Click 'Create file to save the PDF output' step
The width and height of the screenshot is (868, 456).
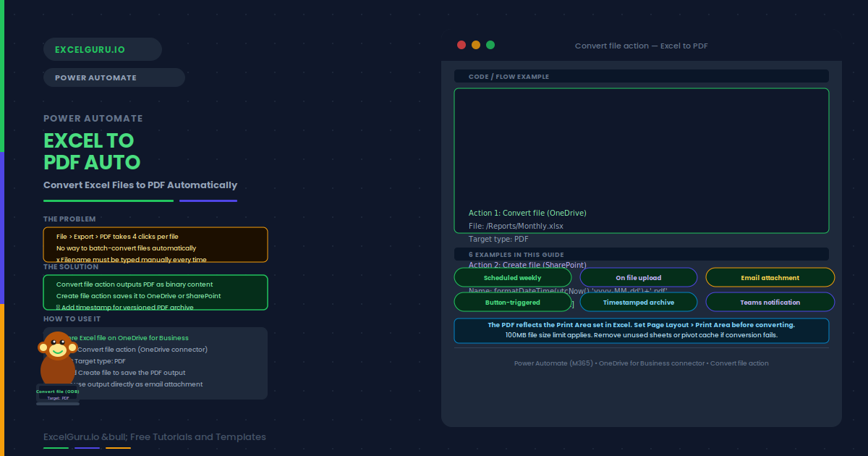pos(131,372)
